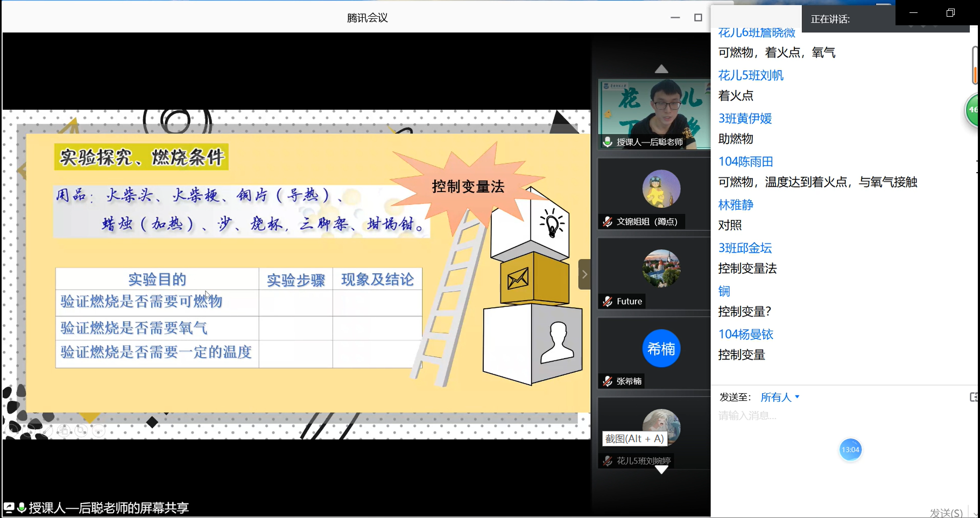Select the blue 希楠 avatar circle
Image resolution: width=980 pixels, height=518 pixels.
pyautogui.click(x=661, y=349)
